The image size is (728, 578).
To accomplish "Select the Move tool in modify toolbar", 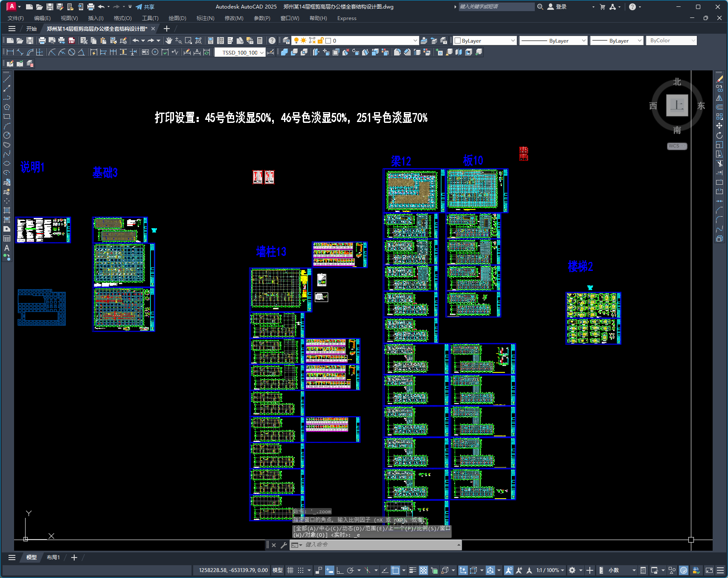I will pyautogui.click(x=719, y=126).
